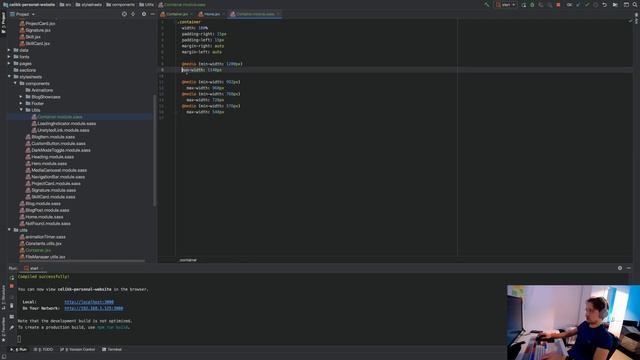Select NotFound.module.sass file
Viewport: 640px width, 360px height.
click(x=45, y=223)
